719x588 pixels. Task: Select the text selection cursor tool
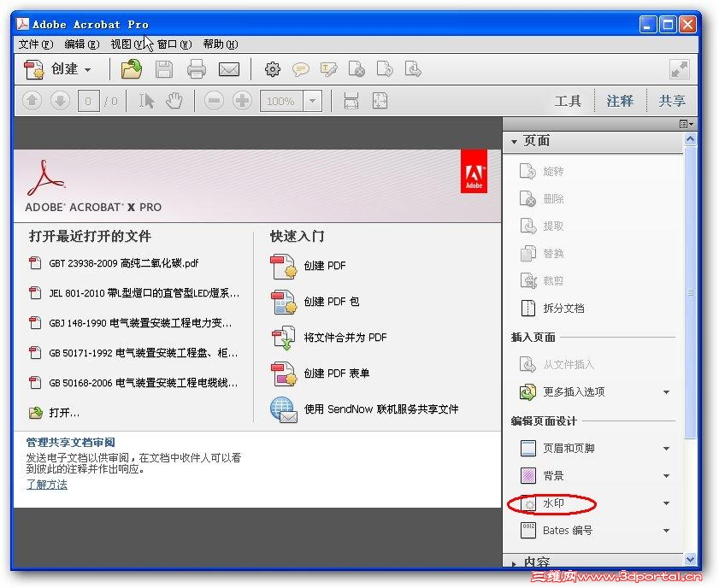(146, 100)
